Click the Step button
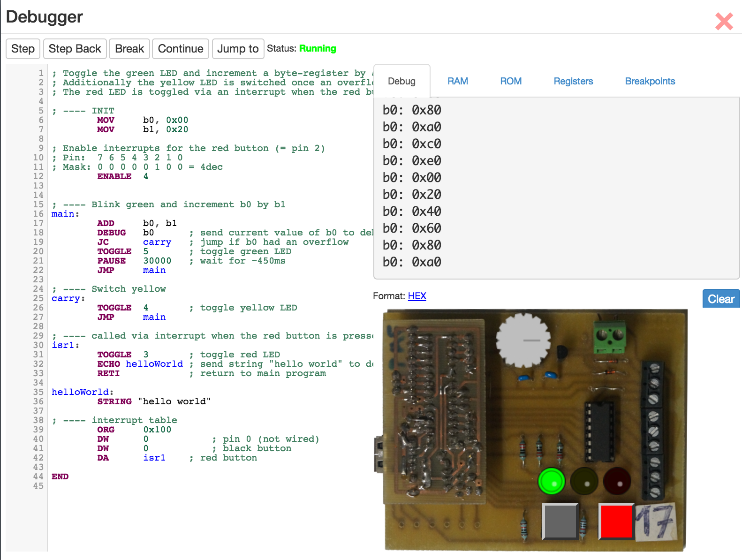This screenshot has width=742, height=560. pyautogui.click(x=23, y=49)
